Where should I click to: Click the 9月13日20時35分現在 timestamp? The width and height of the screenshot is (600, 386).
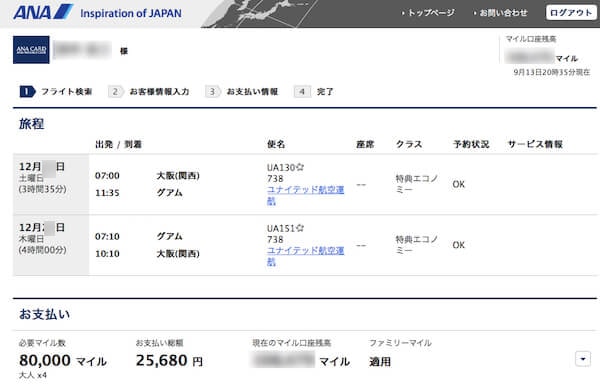[x=551, y=72]
